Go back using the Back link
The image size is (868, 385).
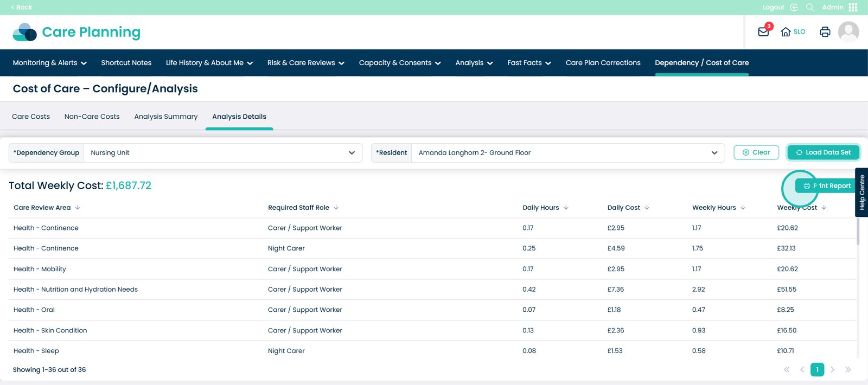(22, 7)
